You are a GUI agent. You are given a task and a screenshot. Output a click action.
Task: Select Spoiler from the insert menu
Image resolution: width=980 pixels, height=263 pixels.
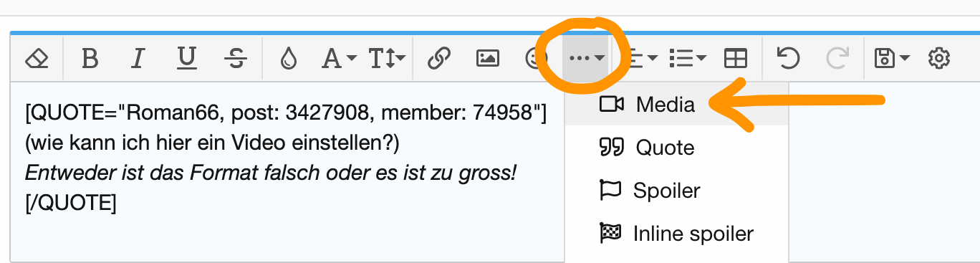click(676, 191)
